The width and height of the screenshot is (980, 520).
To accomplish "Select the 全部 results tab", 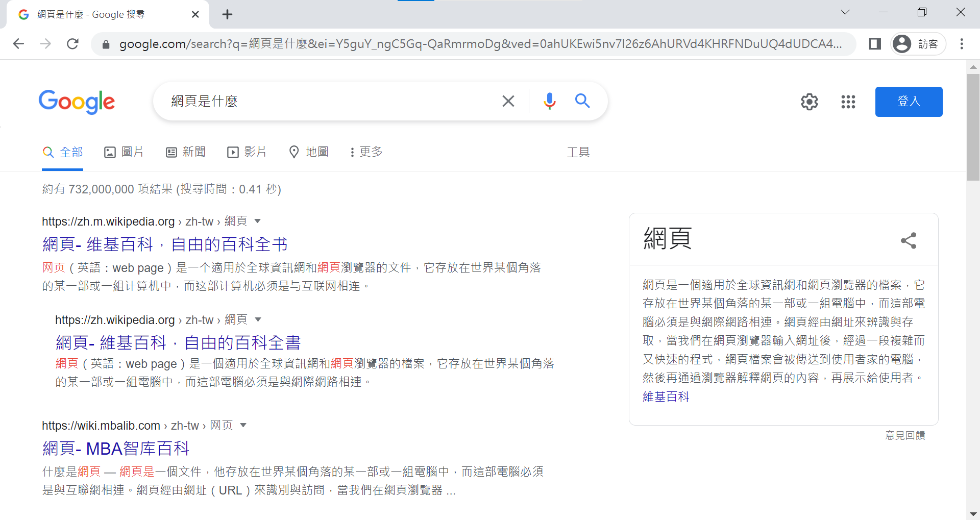I will (x=63, y=152).
